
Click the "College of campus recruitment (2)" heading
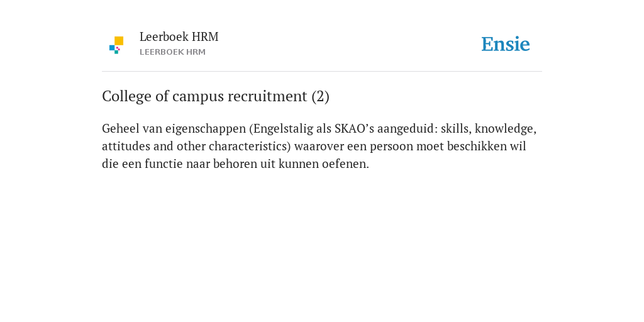click(216, 96)
